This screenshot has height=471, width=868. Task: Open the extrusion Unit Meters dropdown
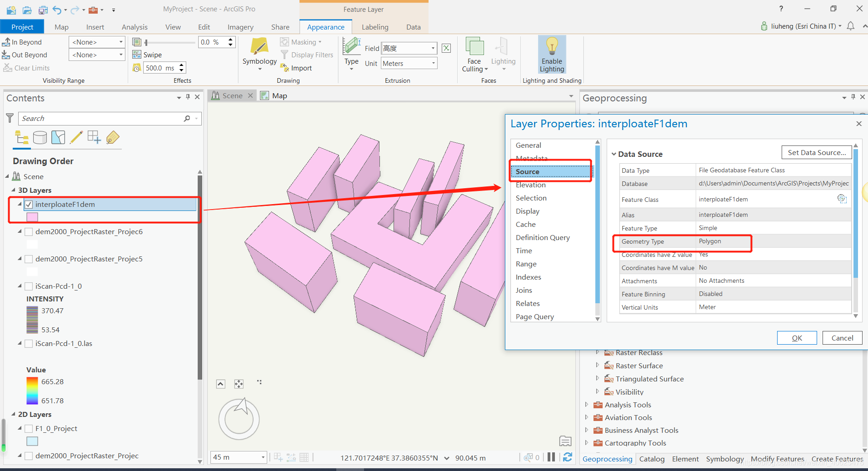click(x=433, y=63)
